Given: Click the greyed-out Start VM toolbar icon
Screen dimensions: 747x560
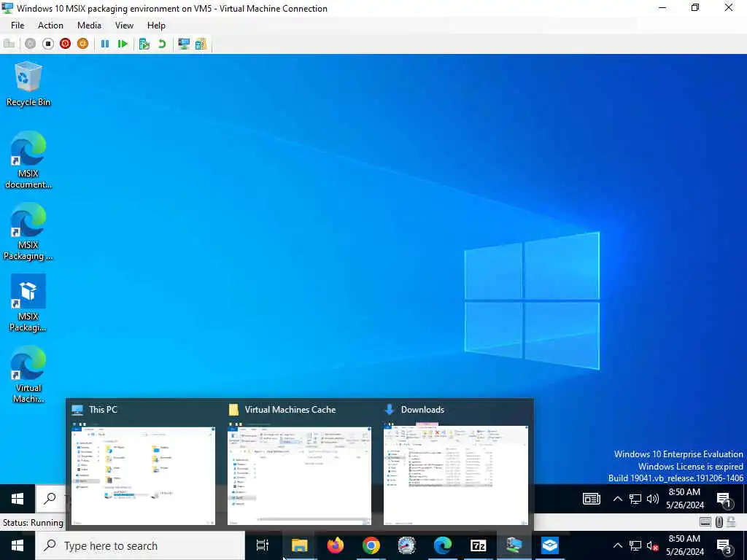Looking at the screenshot, I should click(31, 44).
